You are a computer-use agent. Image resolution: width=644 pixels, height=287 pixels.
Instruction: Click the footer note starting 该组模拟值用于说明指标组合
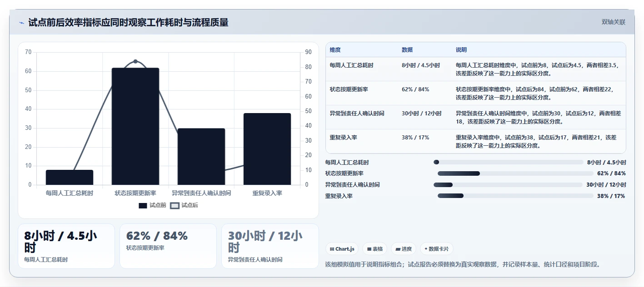pyautogui.click(x=463, y=264)
